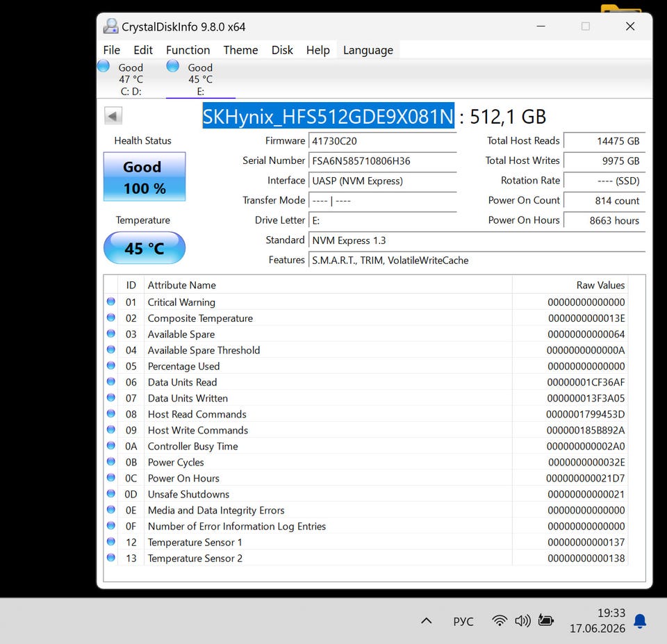Click status dot for Controller Busy Time row
The height and width of the screenshot is (644, 667).
click(111, 445)
